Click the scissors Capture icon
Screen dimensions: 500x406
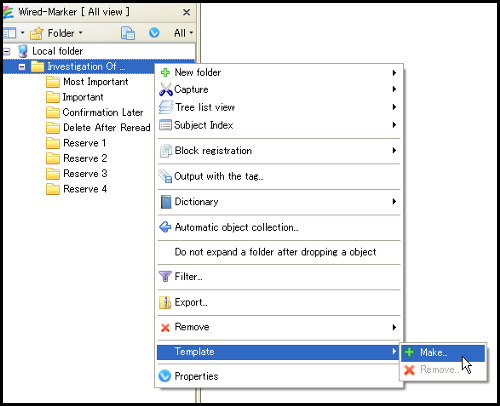pyautogui.click(x=166, y=89)
